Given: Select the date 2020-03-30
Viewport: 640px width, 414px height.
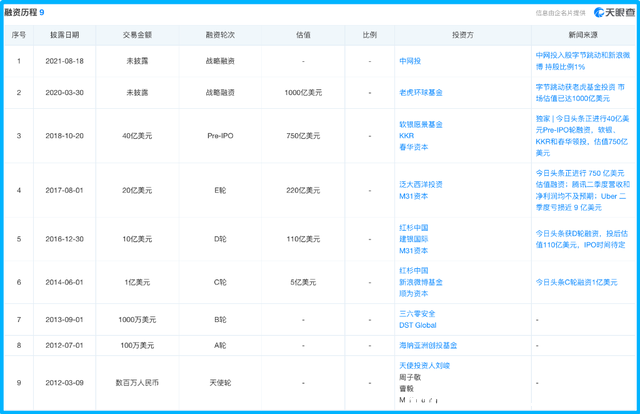Looking at the screenshot, I should point(64,93).
